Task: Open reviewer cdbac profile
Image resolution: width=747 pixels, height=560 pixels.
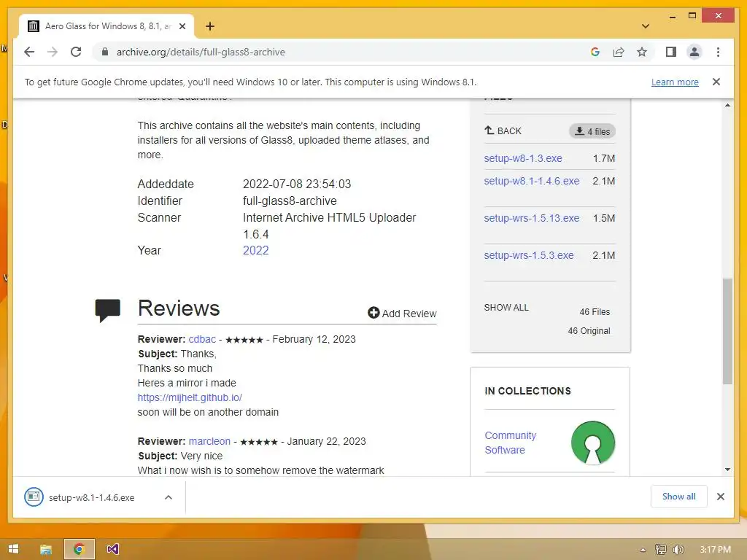Action: pyautogui.click(x=202, y=339)
